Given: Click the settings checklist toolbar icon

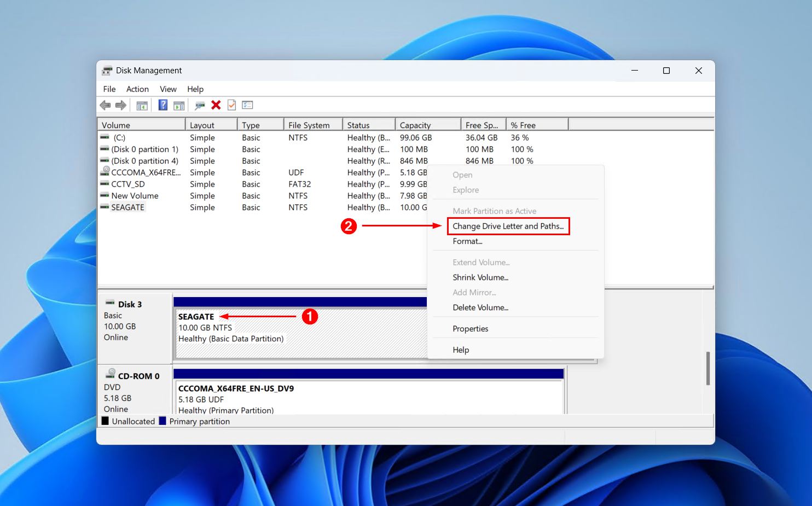Looking at the screenshot, I should coord(247,105).
